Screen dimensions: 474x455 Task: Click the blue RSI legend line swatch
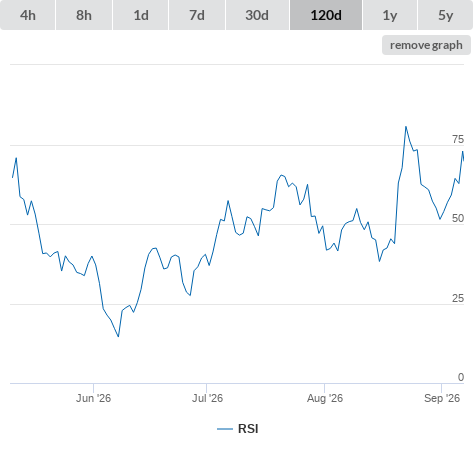225,429
